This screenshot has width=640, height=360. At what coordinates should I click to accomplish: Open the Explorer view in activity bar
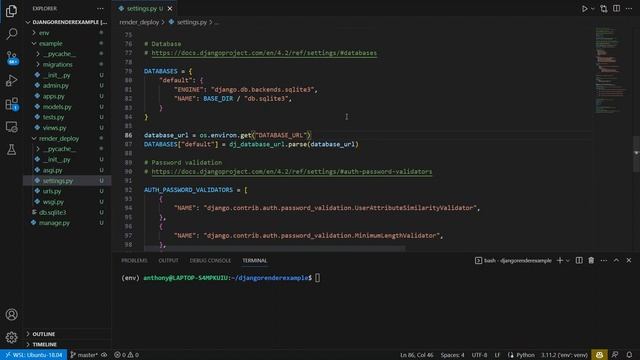click(x=11, y=11)
